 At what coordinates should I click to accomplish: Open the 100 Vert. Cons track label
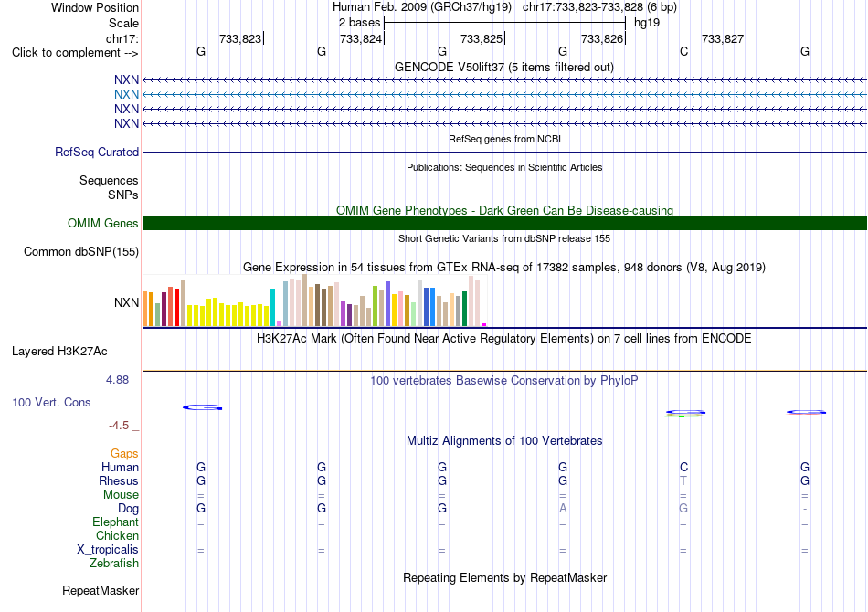[x=51, y=402]
